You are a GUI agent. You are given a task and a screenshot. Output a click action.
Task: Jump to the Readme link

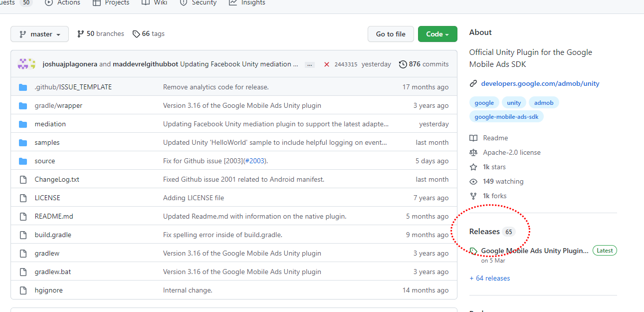[x=489, y=138]
